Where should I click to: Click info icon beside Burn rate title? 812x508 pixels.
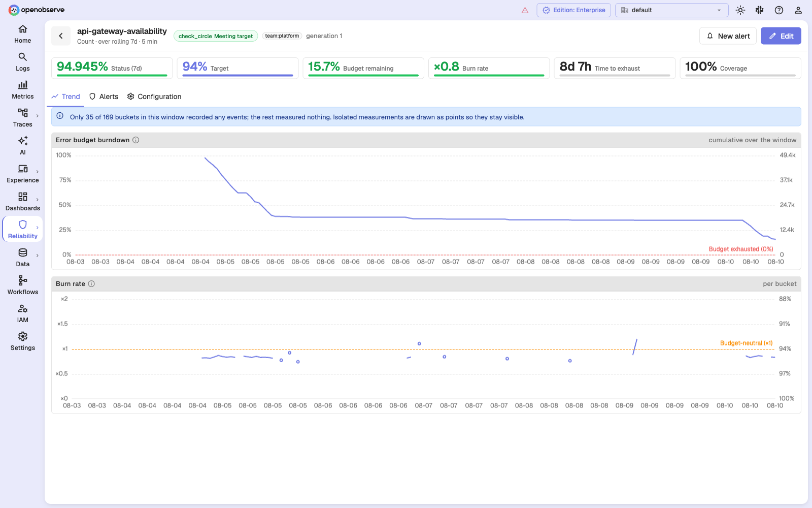[x=91, y=284]
